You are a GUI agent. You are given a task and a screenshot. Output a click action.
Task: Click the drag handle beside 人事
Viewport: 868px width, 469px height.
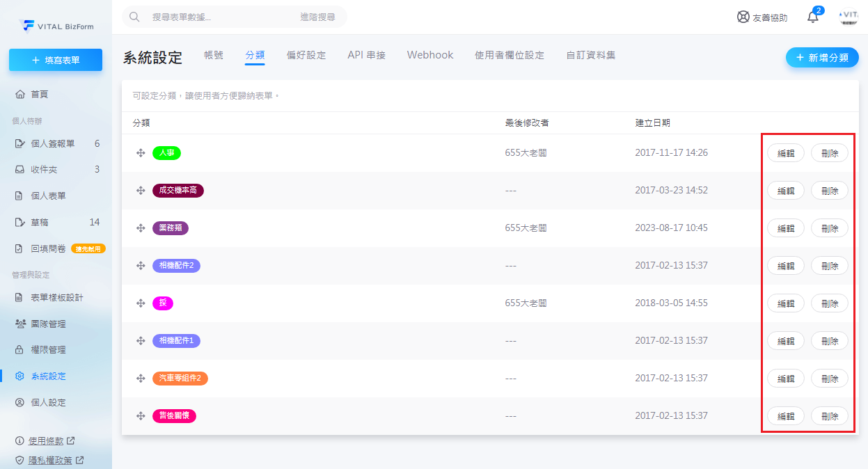tap(141, 153)
